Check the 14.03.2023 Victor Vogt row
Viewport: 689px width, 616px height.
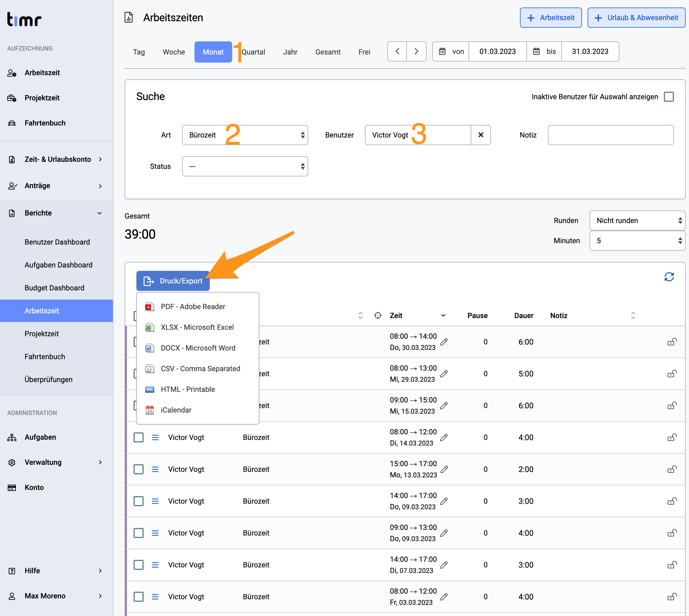138,437
